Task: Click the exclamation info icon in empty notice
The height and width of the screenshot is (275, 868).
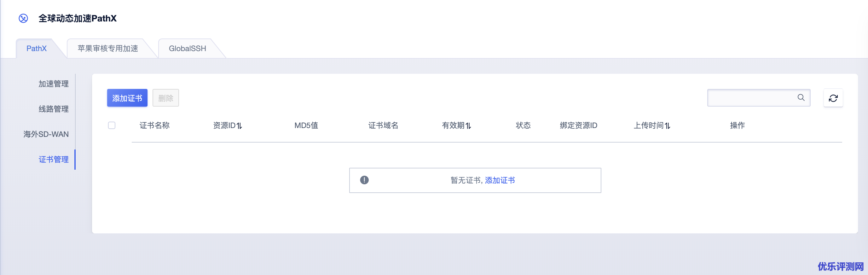Action: point(364,180)
